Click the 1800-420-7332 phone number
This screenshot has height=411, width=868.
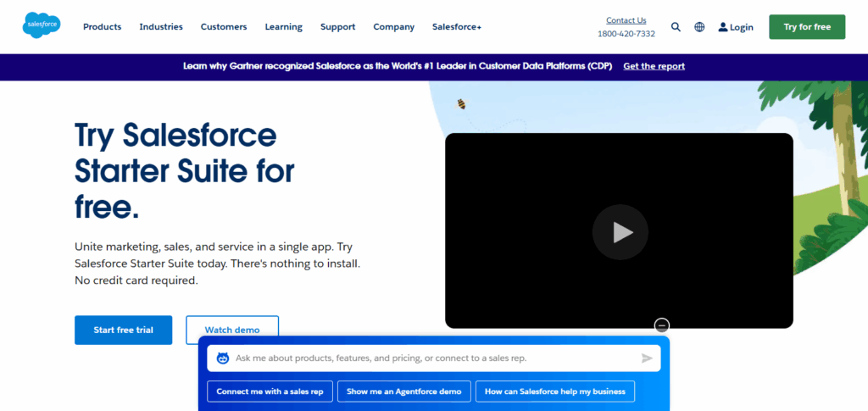click(626, 34)
